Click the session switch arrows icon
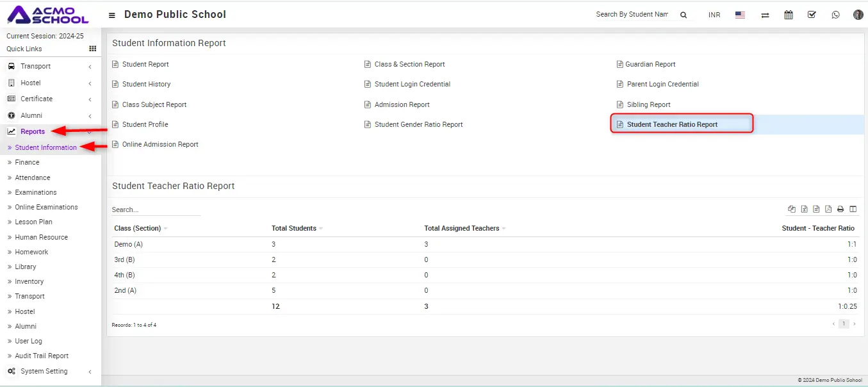868x387 pixels. pyautogui.click(x=765, y=15)
